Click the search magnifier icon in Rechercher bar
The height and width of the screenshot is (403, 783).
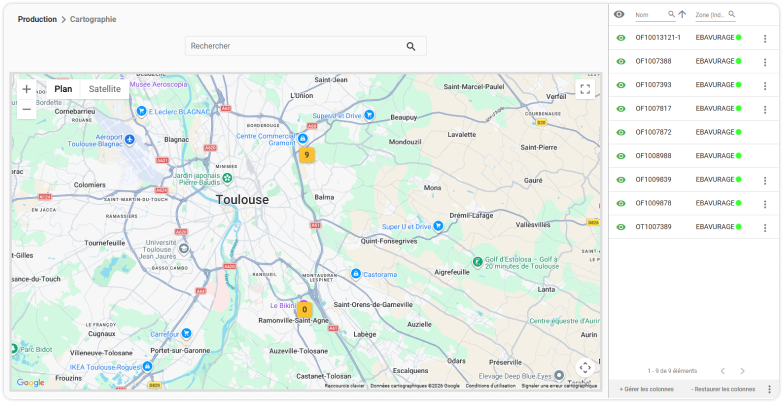point(410,46)
